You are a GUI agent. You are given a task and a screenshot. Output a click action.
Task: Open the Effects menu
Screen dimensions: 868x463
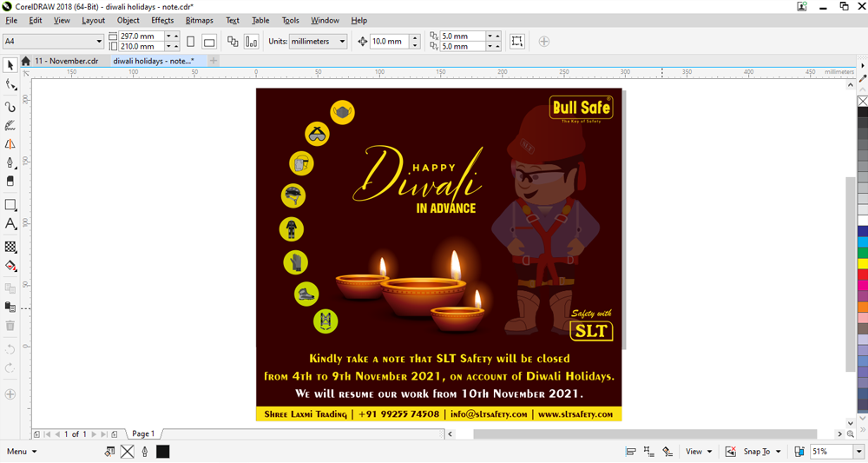[162, 21]
